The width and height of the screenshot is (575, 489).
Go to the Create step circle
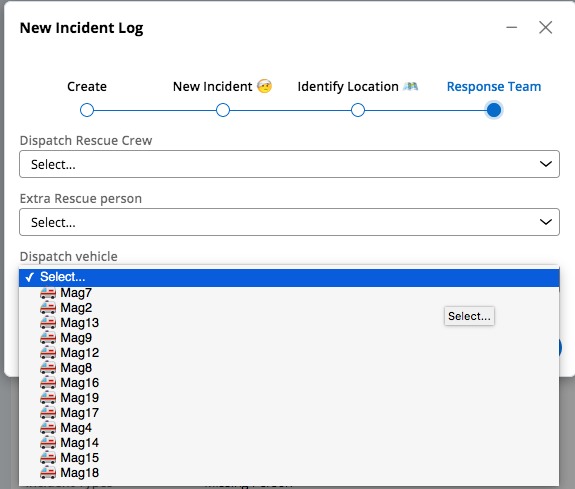coord(87,110)
